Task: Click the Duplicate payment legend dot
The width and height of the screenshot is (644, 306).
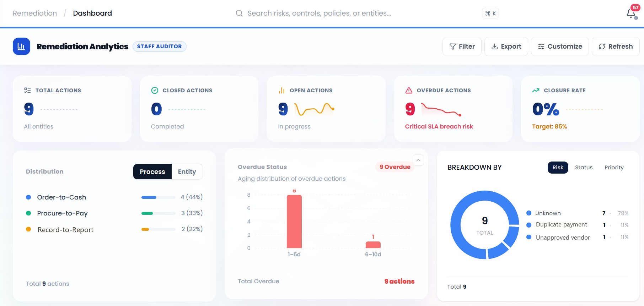Action: 529,225
